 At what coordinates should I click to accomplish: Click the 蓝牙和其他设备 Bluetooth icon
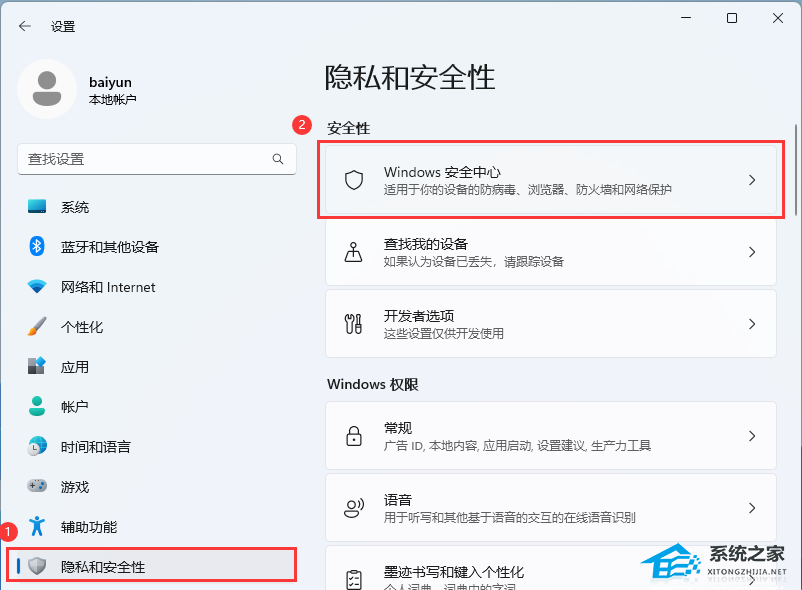(38, 247)
